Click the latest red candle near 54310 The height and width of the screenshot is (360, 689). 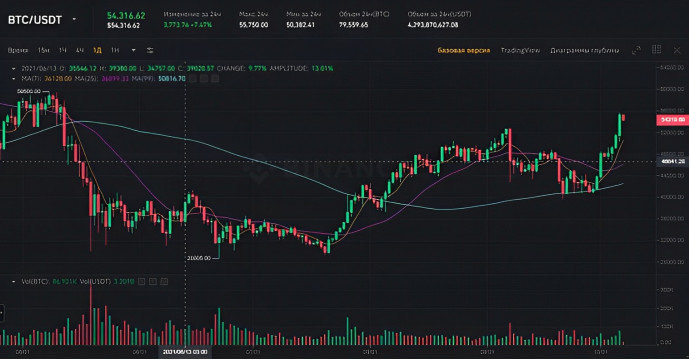(624, 117)
